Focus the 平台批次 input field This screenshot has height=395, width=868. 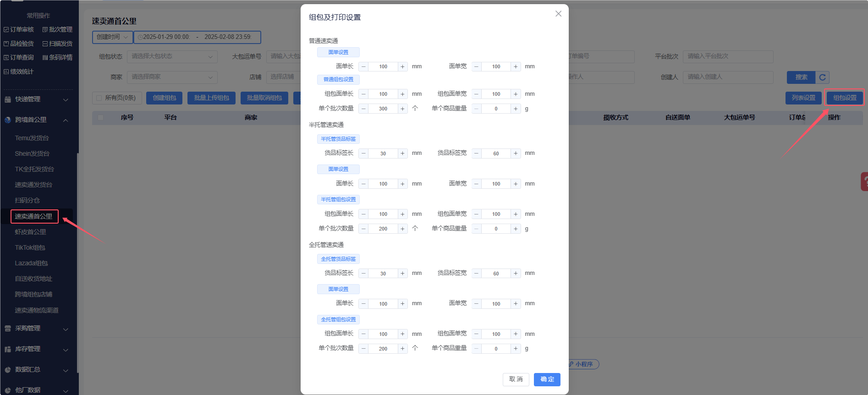click(728, 57)
